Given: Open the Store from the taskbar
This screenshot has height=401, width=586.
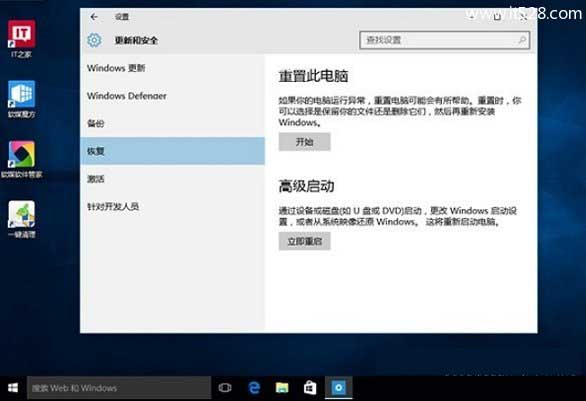Looking at the screenshot, I should point(310,388).
